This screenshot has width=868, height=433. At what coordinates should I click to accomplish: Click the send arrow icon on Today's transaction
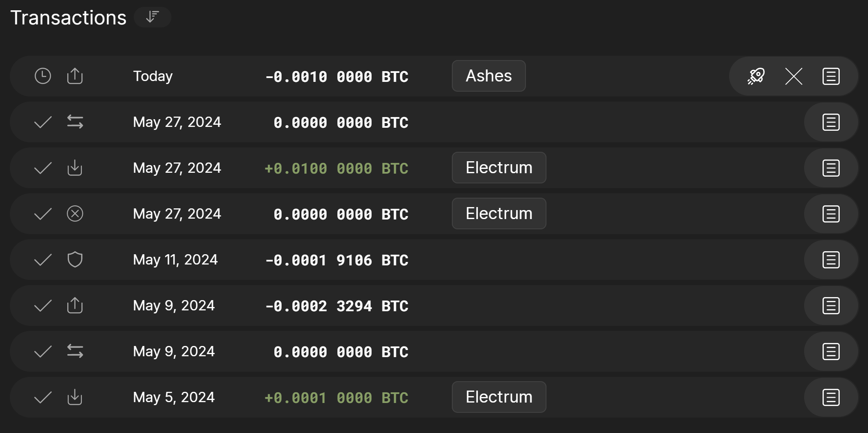click(x=75, y=76)
